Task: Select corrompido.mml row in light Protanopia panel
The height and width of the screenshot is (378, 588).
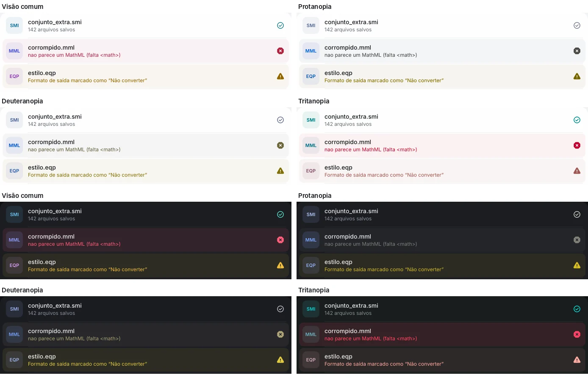Action: tap(442, 51)
